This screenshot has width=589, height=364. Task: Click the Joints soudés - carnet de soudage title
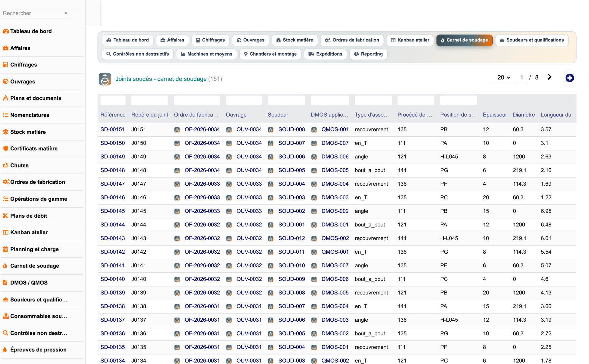161,79
